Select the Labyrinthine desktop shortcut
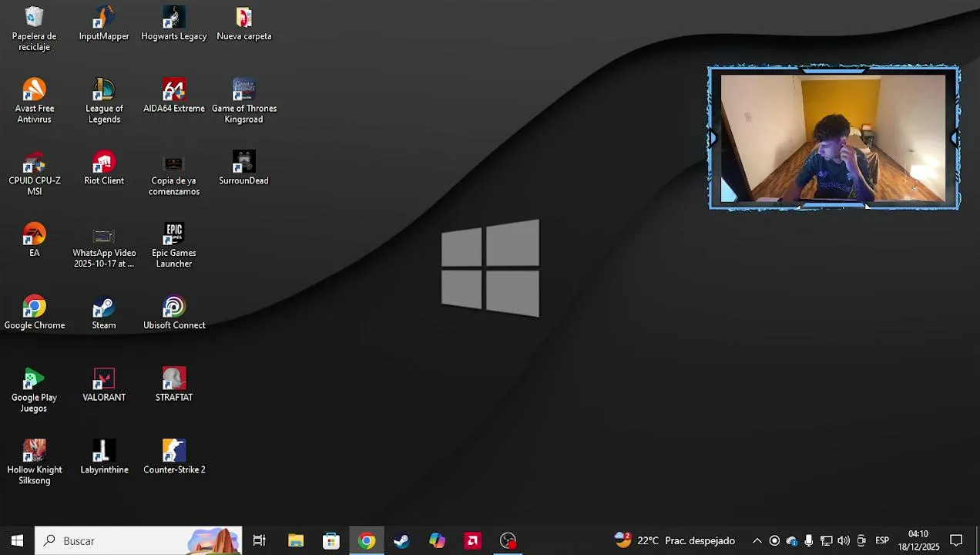Viewport: 980px width, 555px height. point(104,457)
